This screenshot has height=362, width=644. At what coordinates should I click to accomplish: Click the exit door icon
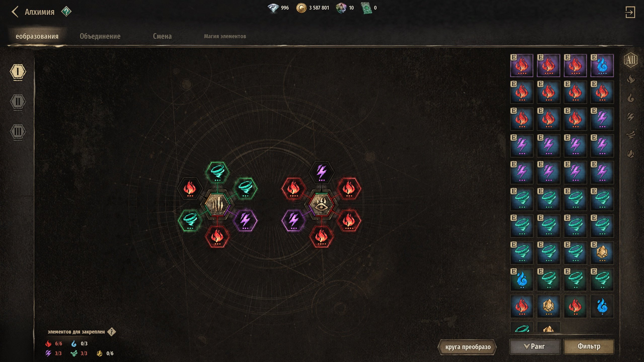pos(630,12)
